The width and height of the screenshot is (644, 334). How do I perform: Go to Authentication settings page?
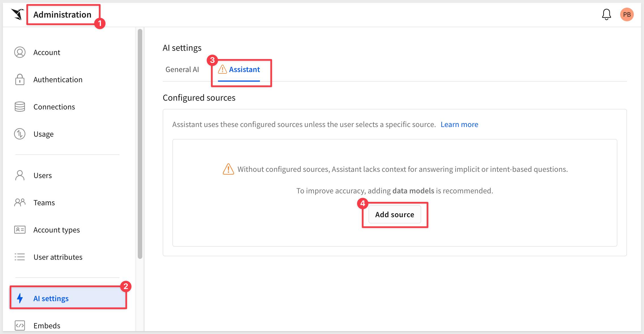click(58, 80)
